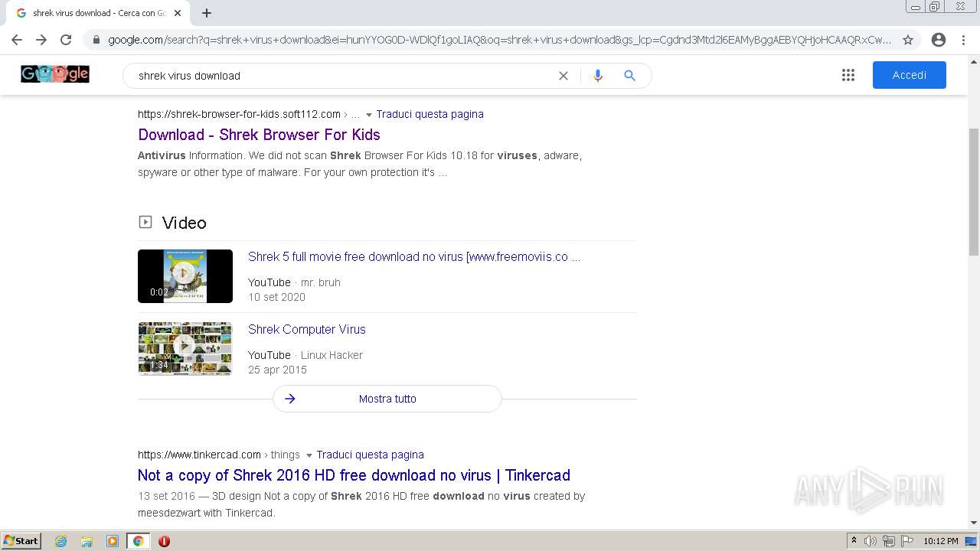This screenshot has height=551, width=980.
Task: Click the page vertical scrollbar thumb
Action: click(x=974, y=191)
